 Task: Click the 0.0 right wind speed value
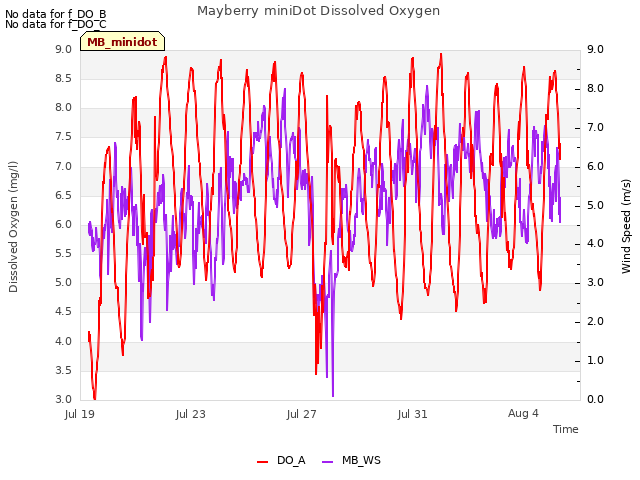(595, 399)
